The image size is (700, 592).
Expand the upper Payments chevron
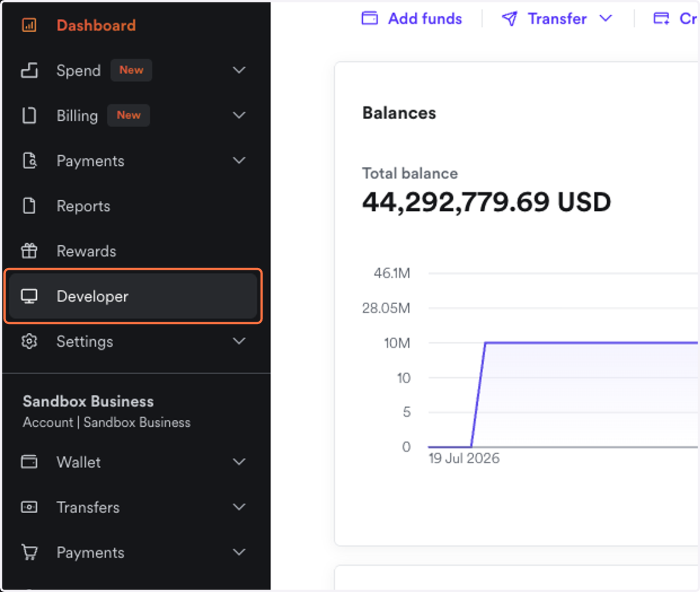239,161
